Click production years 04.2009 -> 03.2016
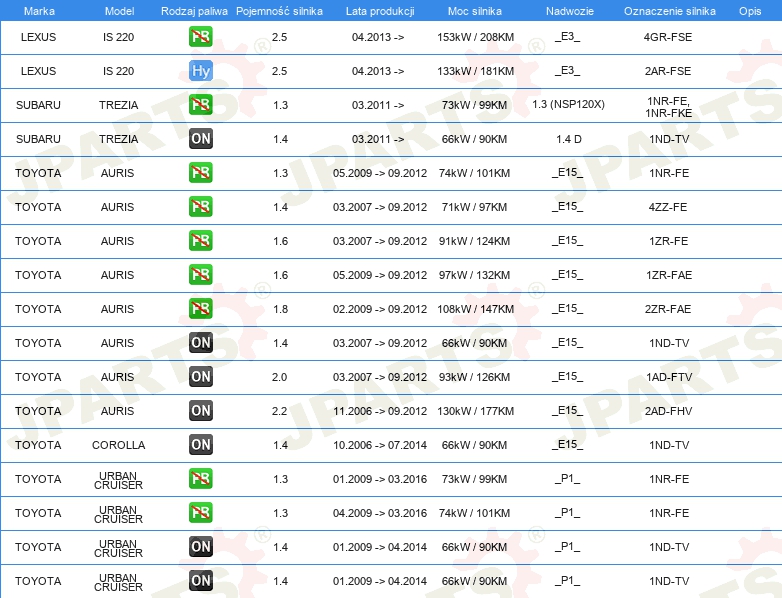 click(x=380, y=513)
